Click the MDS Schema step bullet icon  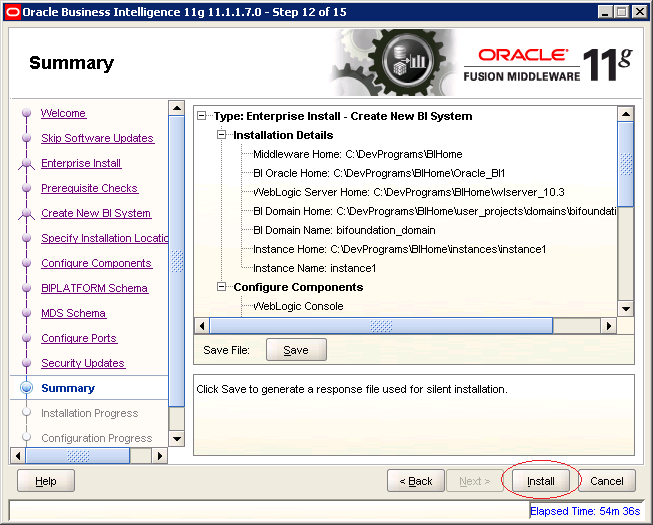[x=26, y=313]
